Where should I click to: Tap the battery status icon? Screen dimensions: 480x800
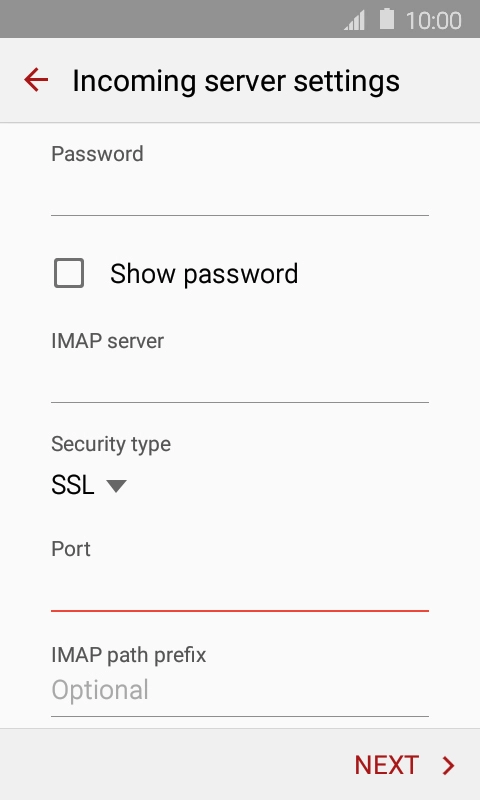[x=387, y=19]
